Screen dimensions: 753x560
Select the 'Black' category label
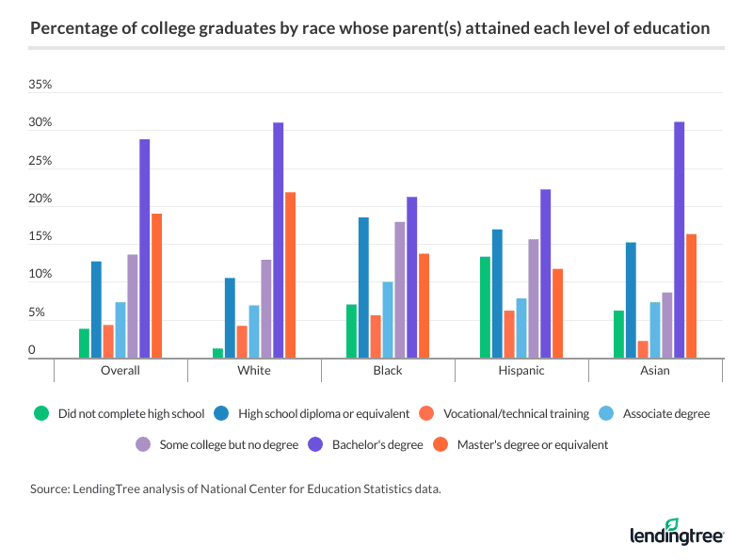point(388,371)
